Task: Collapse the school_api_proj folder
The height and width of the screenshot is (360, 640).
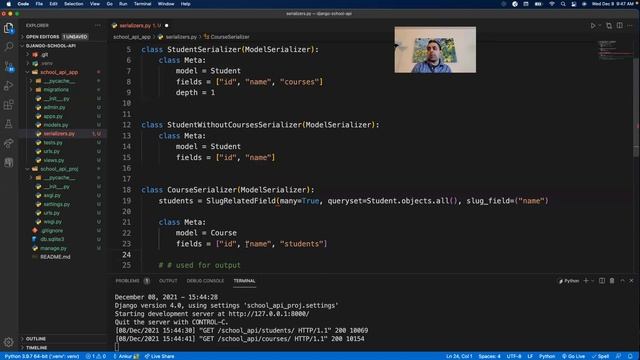Action: coord(59,169)
